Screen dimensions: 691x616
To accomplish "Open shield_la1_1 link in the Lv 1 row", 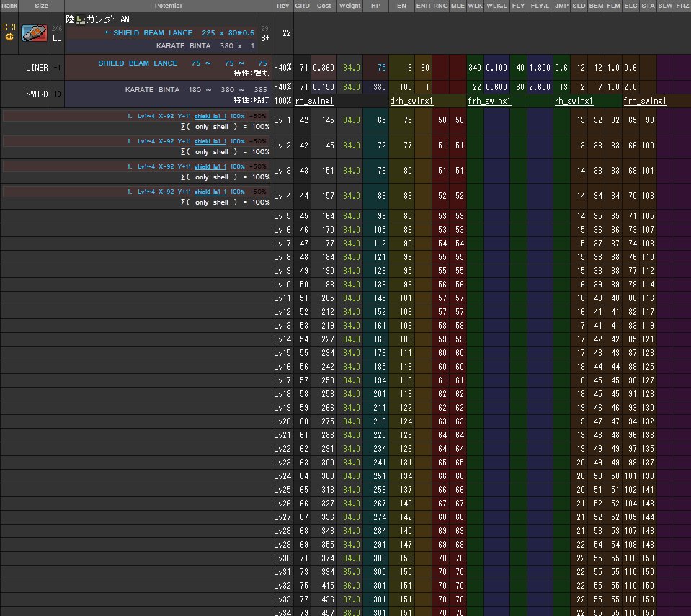I will (x=210, y=116).
